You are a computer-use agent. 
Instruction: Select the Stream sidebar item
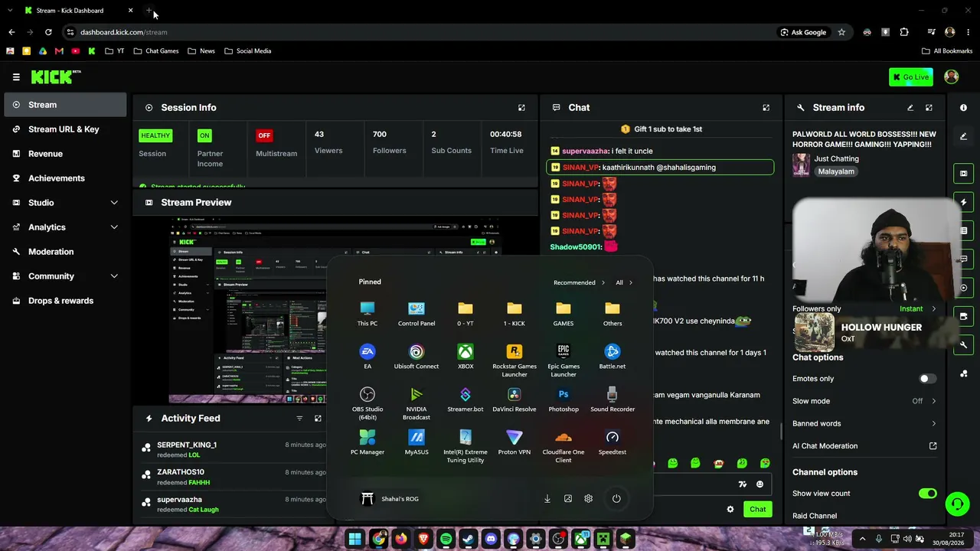65,105
